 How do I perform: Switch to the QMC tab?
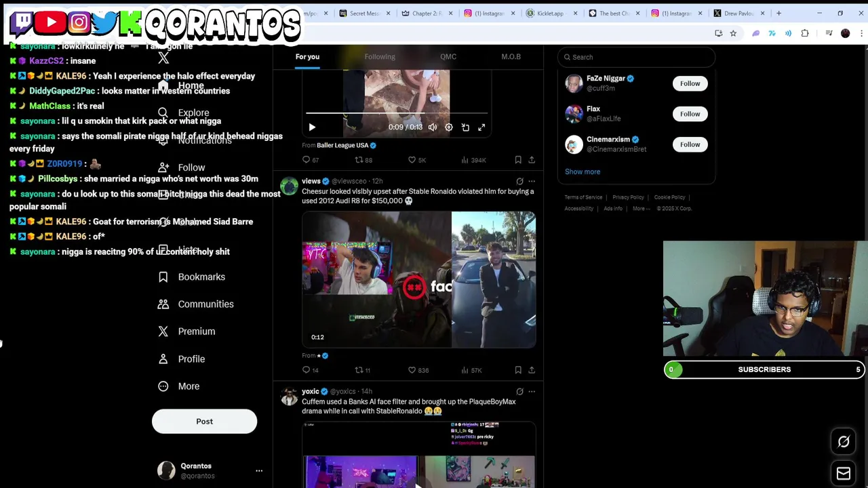tap(448, 57)
